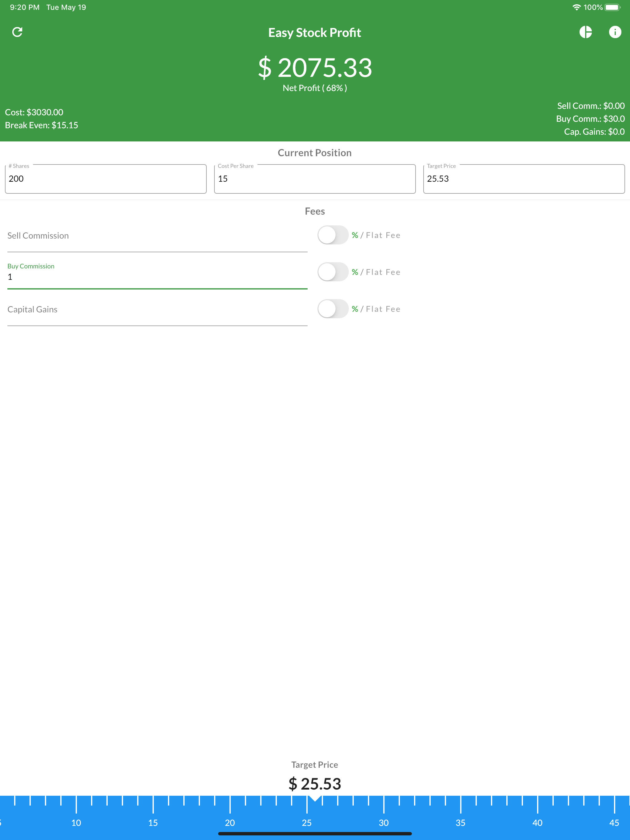Image resolution: width=630 pixels, height=840 pixels.
Task: Tap the iOS home indicator bar
Action: (315, 834)
